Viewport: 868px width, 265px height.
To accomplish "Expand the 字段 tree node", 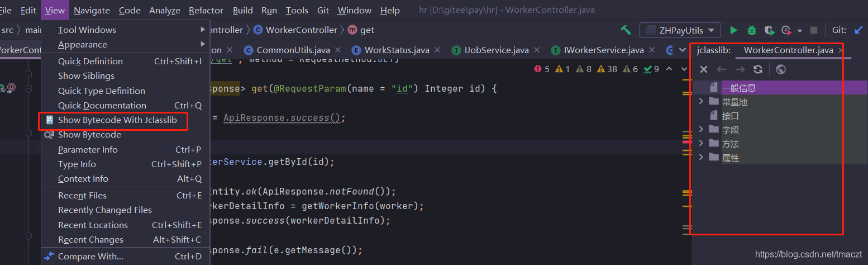I will [702, 130].
